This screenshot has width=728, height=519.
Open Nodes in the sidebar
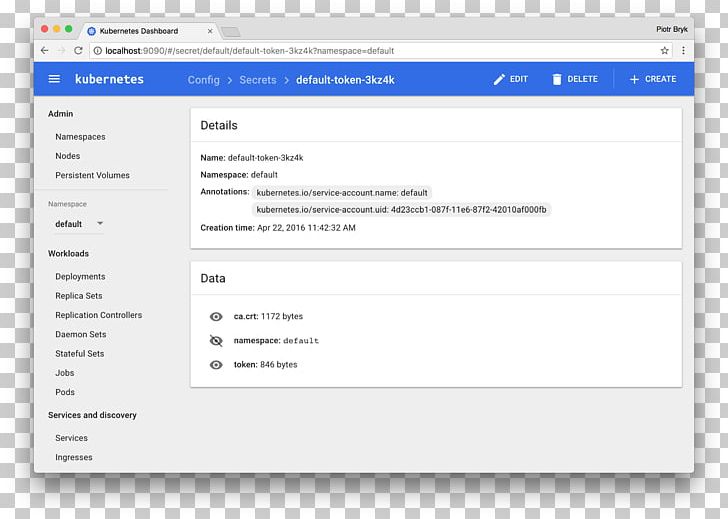click(x=68, y=156)
